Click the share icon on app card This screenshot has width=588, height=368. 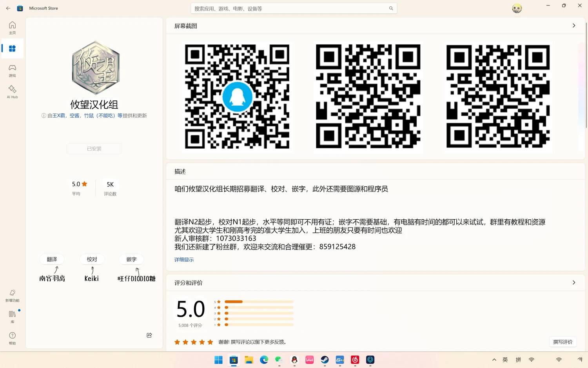pos(149,335)
